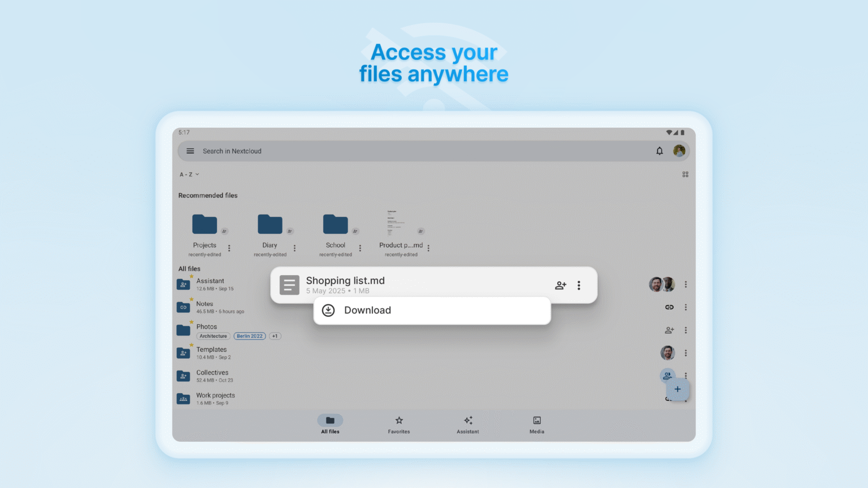
Task: Open more options for Templates folder
Action: [x=685, y=353]
